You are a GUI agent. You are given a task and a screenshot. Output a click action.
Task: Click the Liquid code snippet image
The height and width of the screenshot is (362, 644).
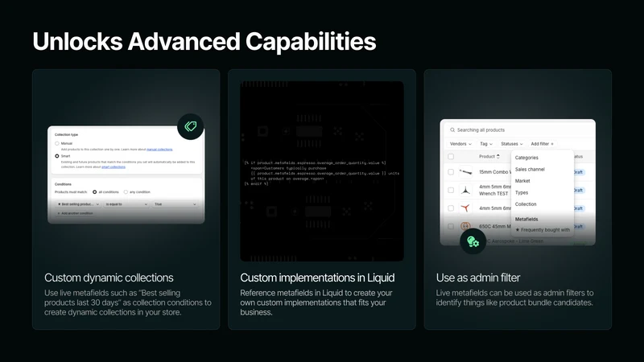[322, 171]
